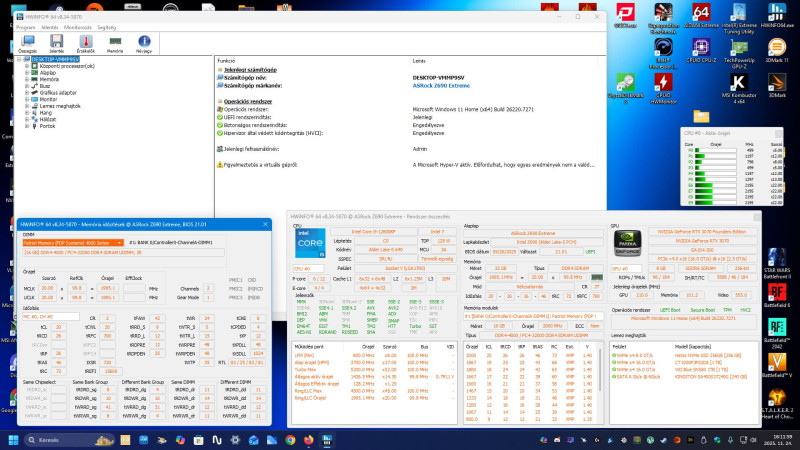This screenshot has height=450, width=800.
Task: Open the Superposition Benchmark desktop shortcut
Action: (663, 19)
